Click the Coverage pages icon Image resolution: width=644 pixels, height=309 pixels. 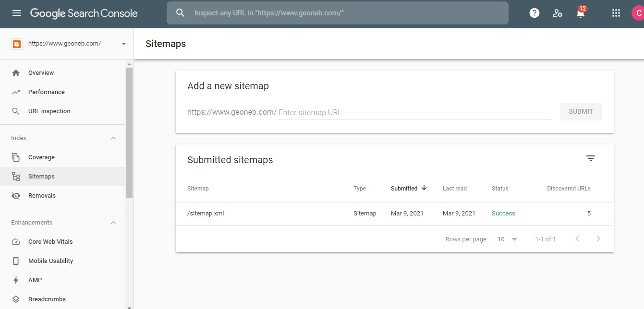click(x=16, y=157)
